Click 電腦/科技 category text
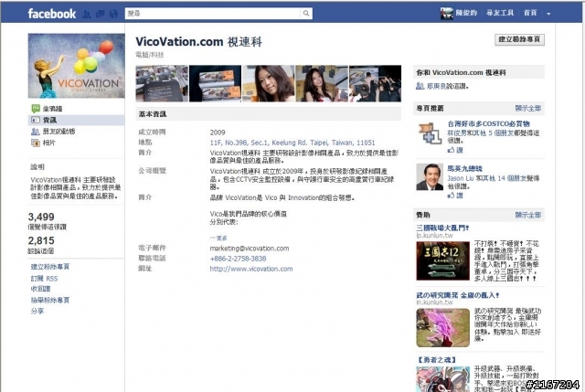Viewport: 585px width, 392px height. pyautogui.click(x=150, y=55)
